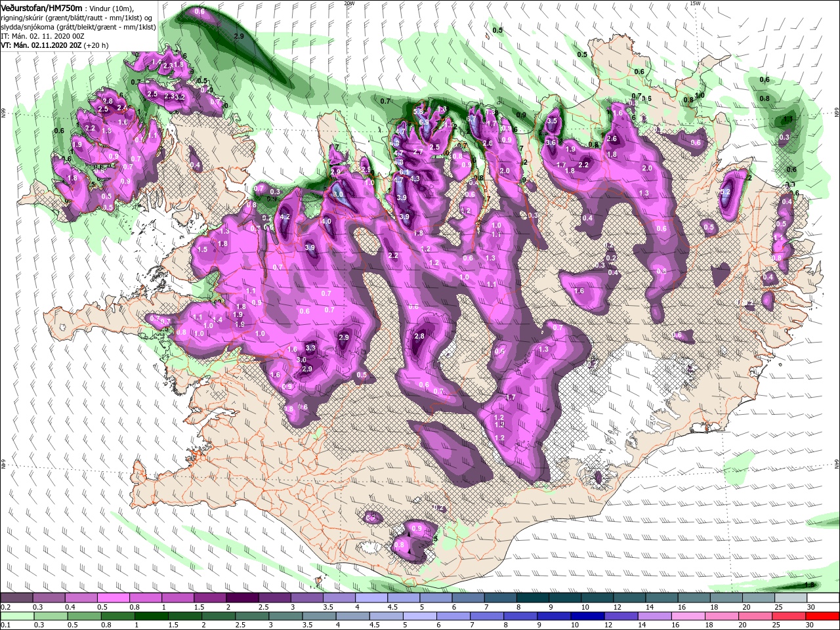
Task: Pick the lavender 4.5 swatch in upper legend row
Action: [404, 598]
